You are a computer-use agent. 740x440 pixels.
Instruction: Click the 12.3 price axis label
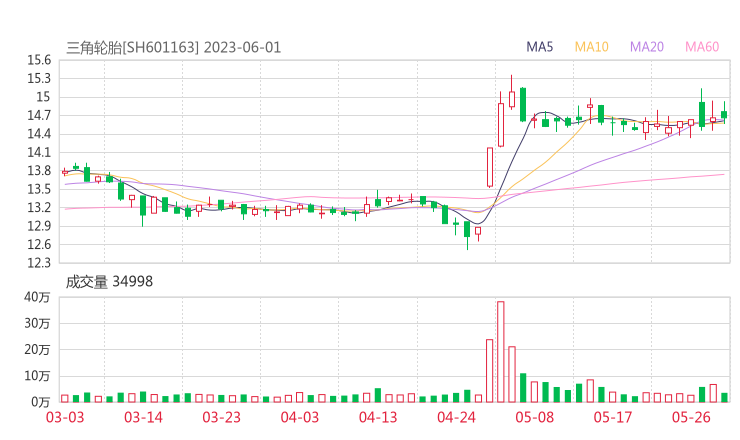pyautogui.click(x=39, y=262)
